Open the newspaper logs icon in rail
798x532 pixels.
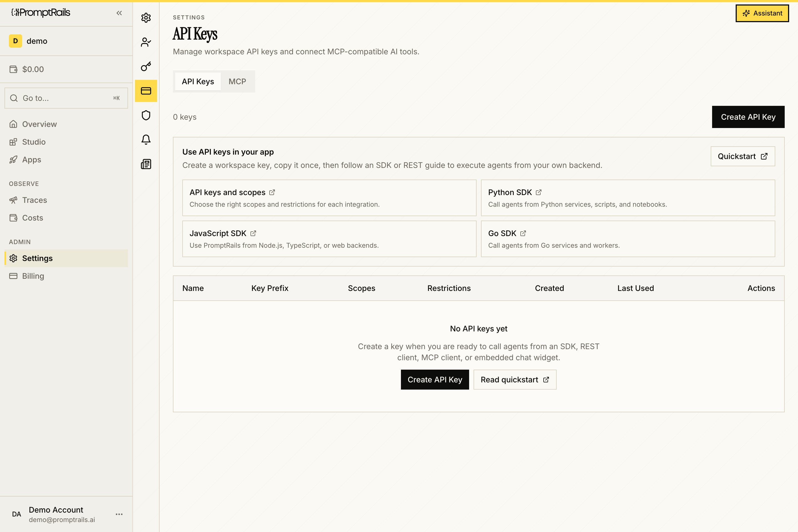(x=146, y=164)
